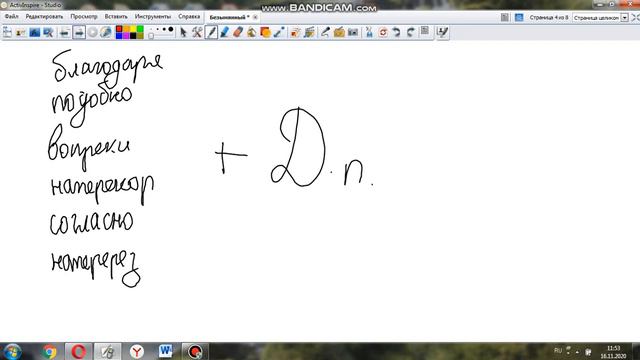
Task: Open Opera browser from the taskbar
Action: pyautogui.click(x=78, y=351)
